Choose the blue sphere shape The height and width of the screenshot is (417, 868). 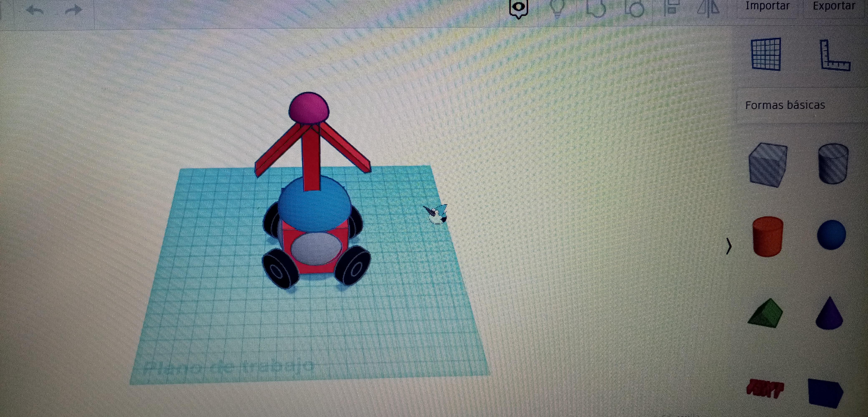pyautogui.click(x=831, y=235)
